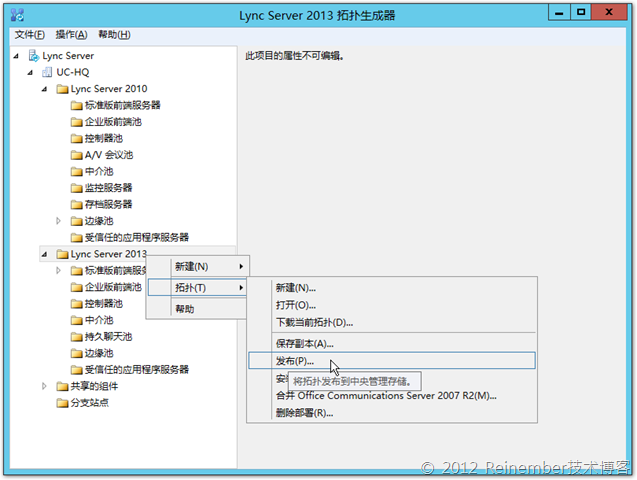The image size is (637, 480).
Task: Click folder icon of 持久聊天池
Action: pyautogui.click(x=76, y=337)
